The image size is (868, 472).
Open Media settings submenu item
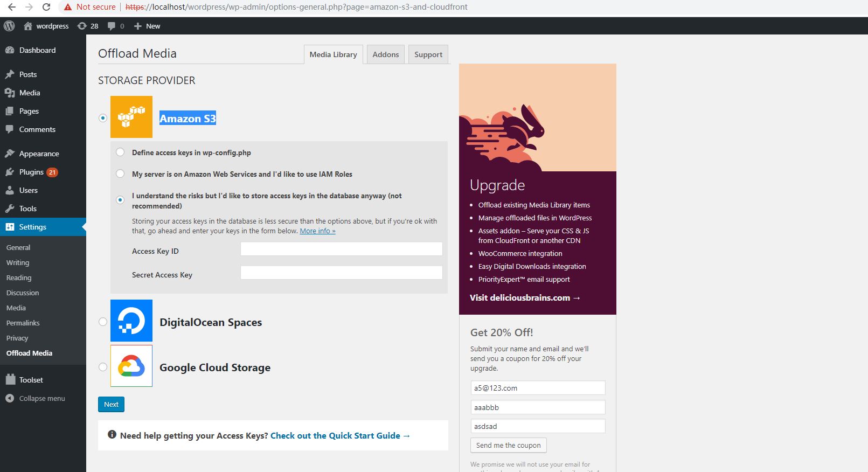pyautogui.click(x=16, y=308)
